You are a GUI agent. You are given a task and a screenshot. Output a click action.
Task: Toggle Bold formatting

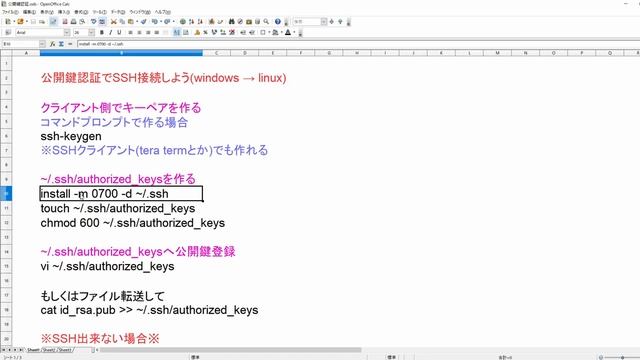(x=102, y=32)
